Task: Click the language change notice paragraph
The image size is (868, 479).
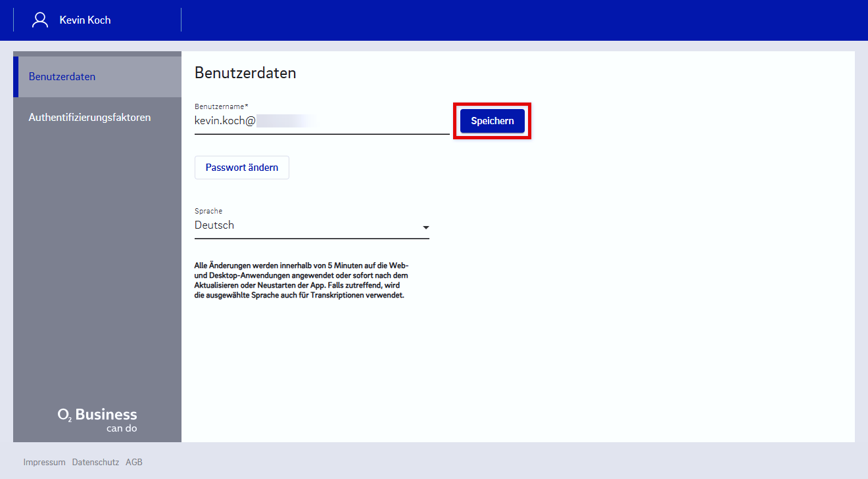Action: click(301, 281)
